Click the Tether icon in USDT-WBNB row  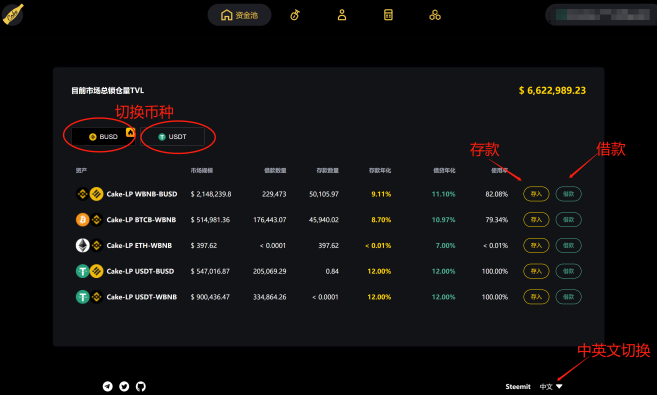[x=83, y=297]
